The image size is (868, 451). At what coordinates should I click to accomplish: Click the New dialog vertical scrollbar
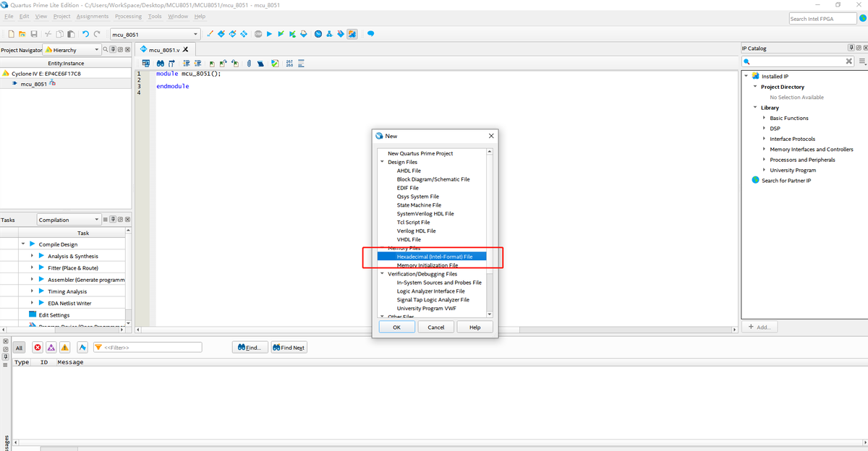click(x=489, y=233)
